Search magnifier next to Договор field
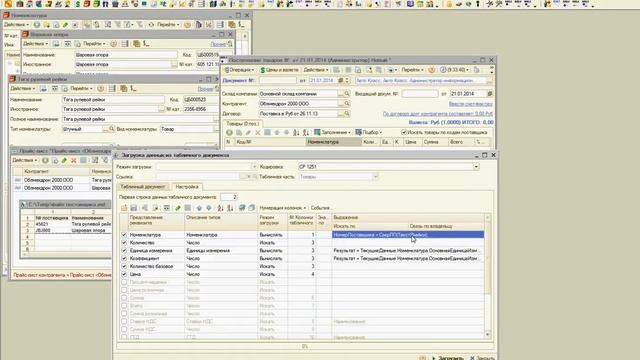The width and height of the screenshot is (640, 360). [347, 113]
